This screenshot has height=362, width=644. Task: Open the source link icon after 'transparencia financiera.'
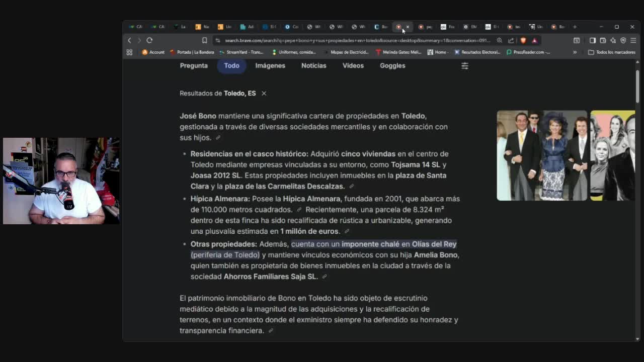pyautogui.click(x=271, y=331)
